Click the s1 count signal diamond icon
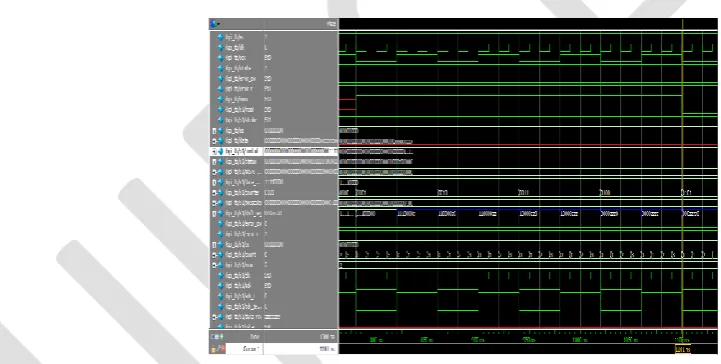 pos(221,255)
